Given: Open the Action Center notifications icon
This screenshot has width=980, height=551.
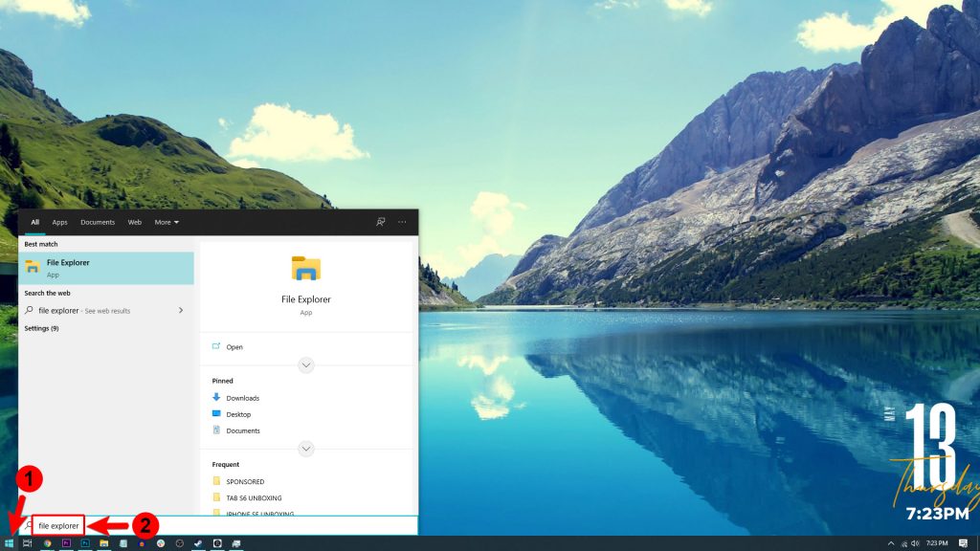Looking at the screenshot, I should [963, 543].
